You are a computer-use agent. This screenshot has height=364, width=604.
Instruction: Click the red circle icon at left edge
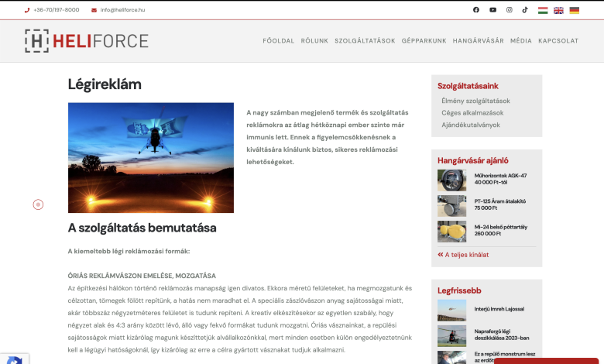(38, 204)
